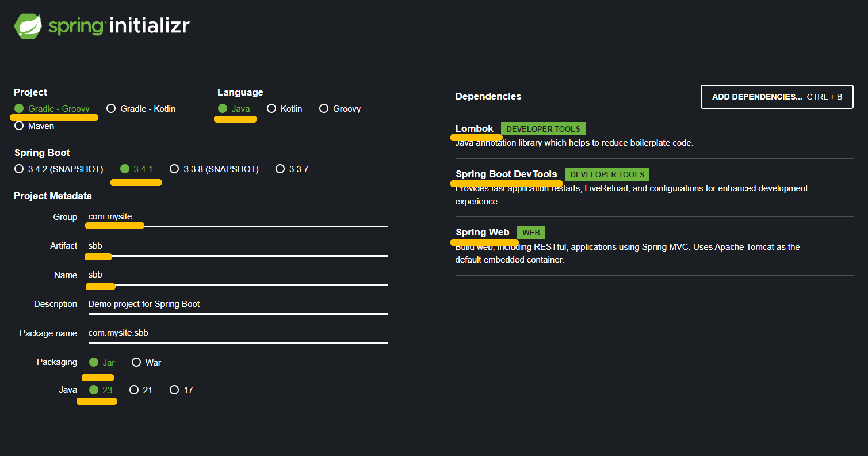
Task: Click the Spring Boot DevTools description text
Action: click(632, 195)
